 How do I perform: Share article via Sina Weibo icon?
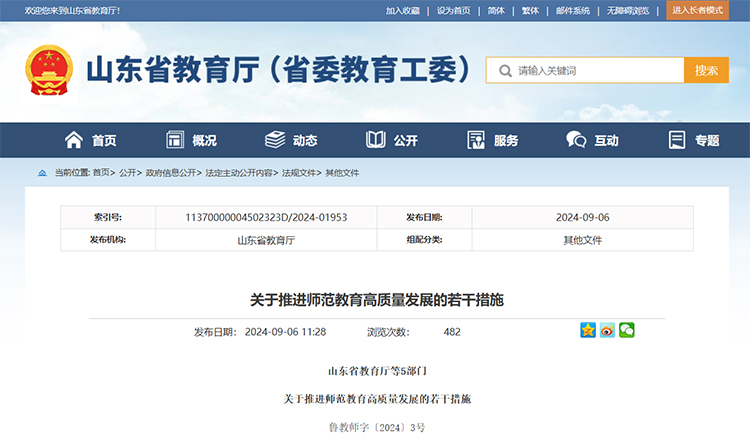click(x=607, y=331)
